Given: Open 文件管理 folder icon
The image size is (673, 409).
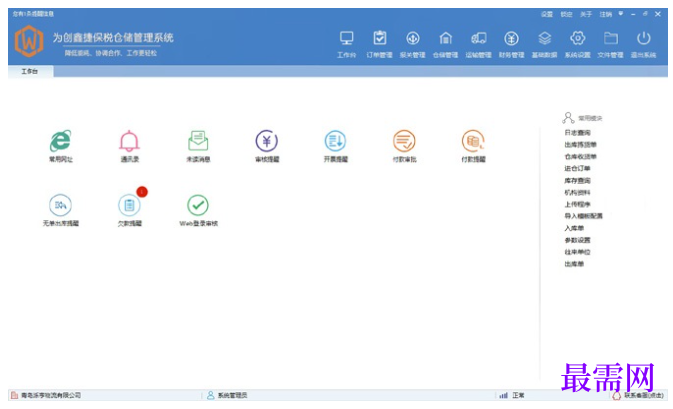Looking at the screenshot, I should 610,39.
